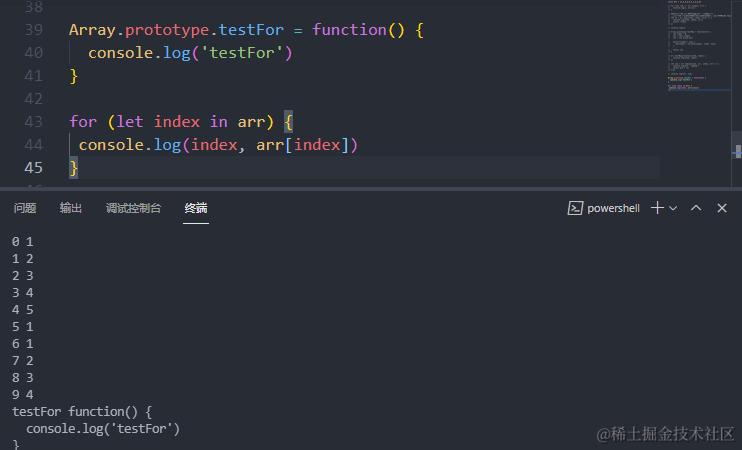Screen dimensions: 742x450
Task: Click terminal output line '6 1'
Action: [23, 344]
